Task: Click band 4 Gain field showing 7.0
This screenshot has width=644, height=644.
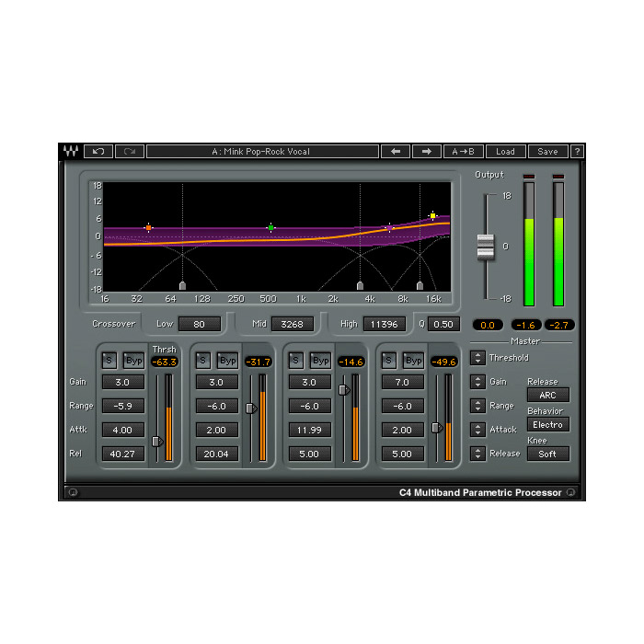Action: click(403, 382)
